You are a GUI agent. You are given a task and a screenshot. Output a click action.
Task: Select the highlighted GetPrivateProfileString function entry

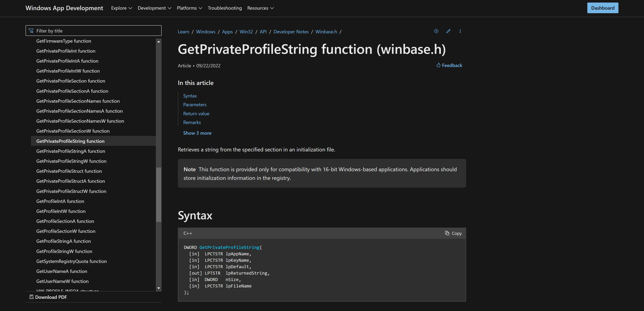(93, 141)
